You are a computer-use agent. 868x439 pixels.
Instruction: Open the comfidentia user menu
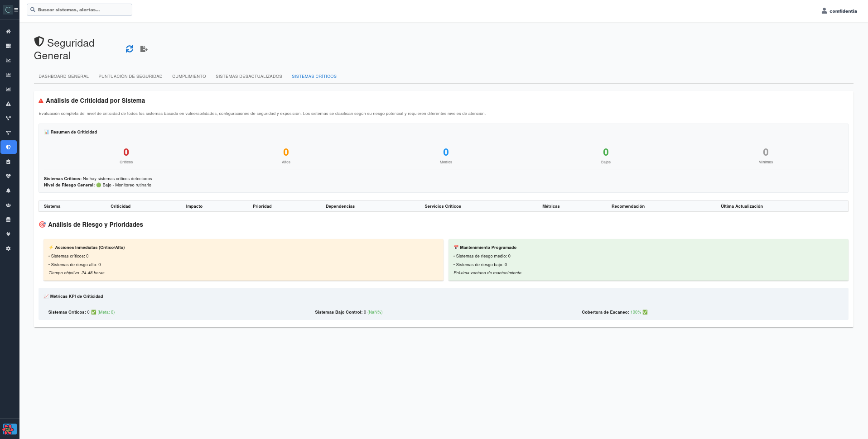point(839,11)
